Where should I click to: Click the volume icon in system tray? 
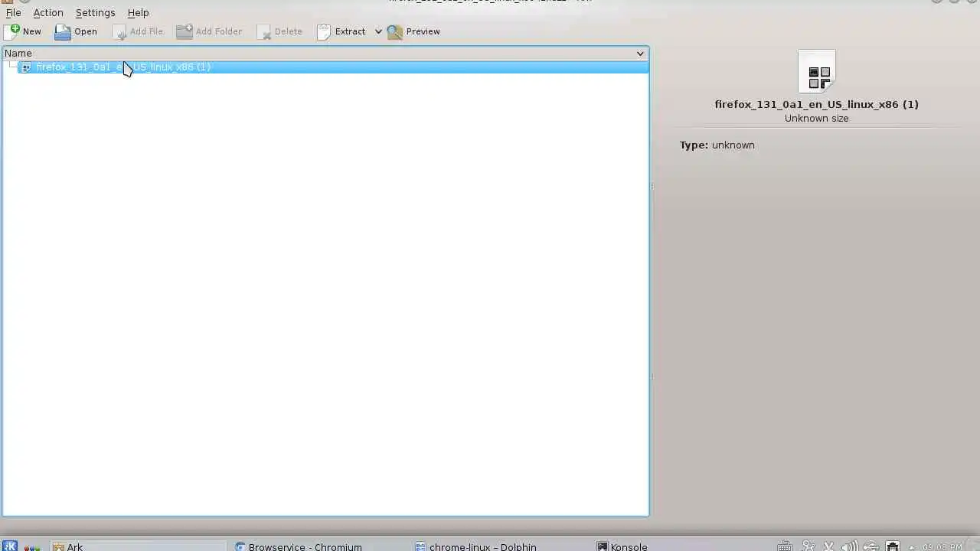pos(849,546)
